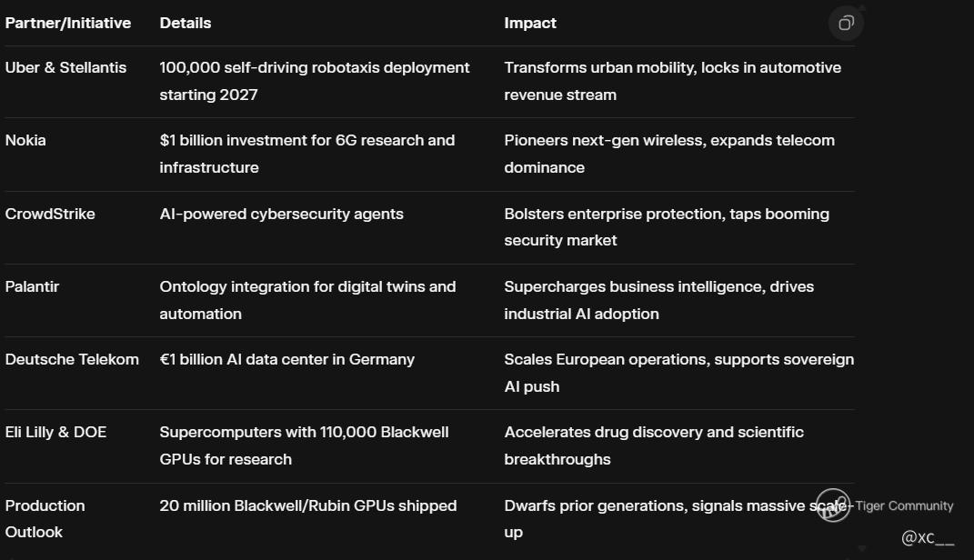Click the Tiger Community watermark text
The width and height of the screenshot is (974, 560).
904,506
